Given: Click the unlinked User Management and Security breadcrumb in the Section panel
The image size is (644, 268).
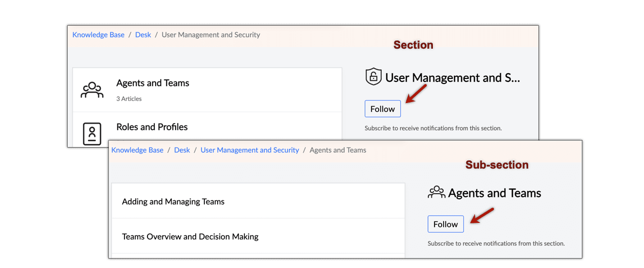Looking at the screenshot, I should click(211, 35).
